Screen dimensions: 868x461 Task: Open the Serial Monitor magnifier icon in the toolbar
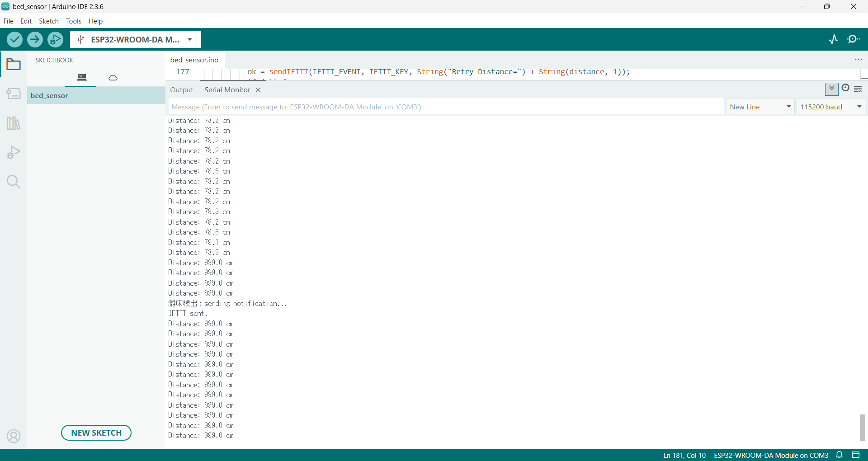point(854,39)
